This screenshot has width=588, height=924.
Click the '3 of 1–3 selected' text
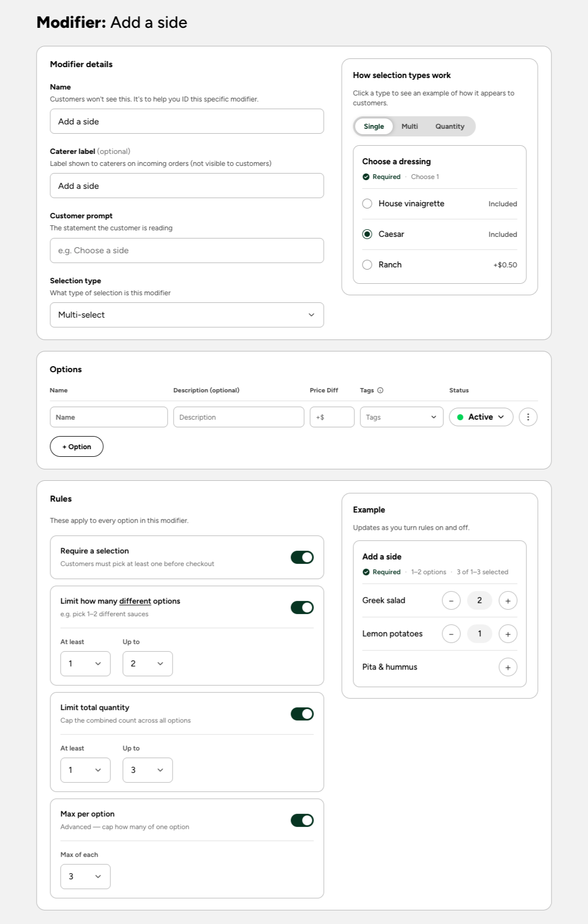[482, 572]
